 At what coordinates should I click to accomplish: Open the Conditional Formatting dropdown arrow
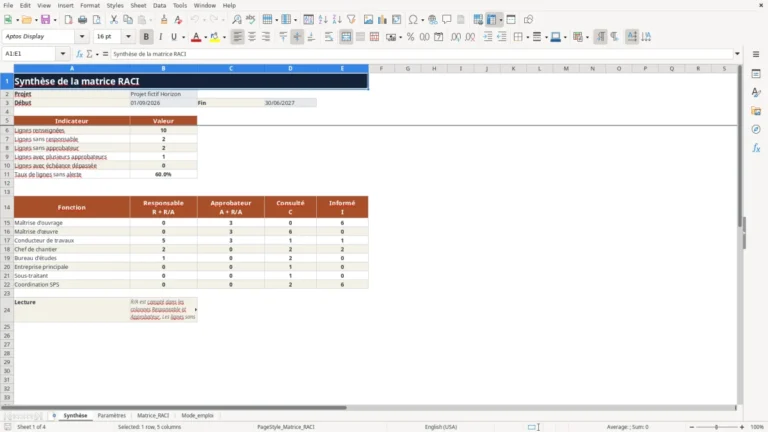[587, 37]
